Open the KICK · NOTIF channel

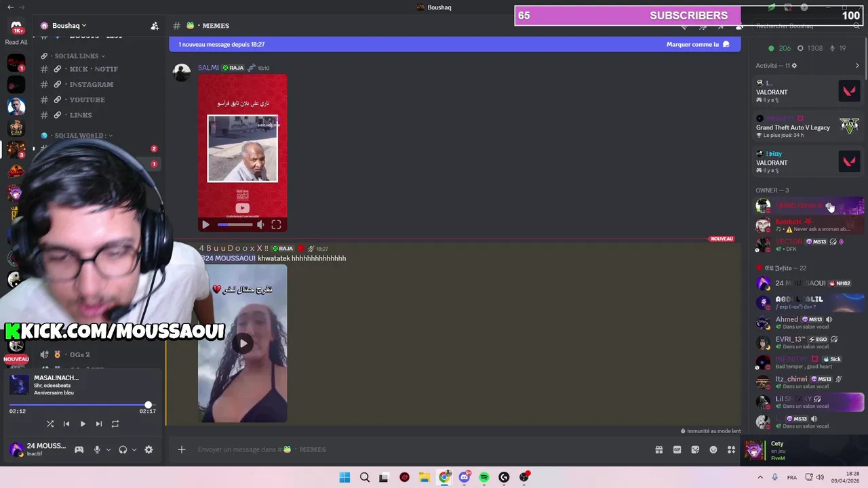pyautogui.click(x=94, y=69)
